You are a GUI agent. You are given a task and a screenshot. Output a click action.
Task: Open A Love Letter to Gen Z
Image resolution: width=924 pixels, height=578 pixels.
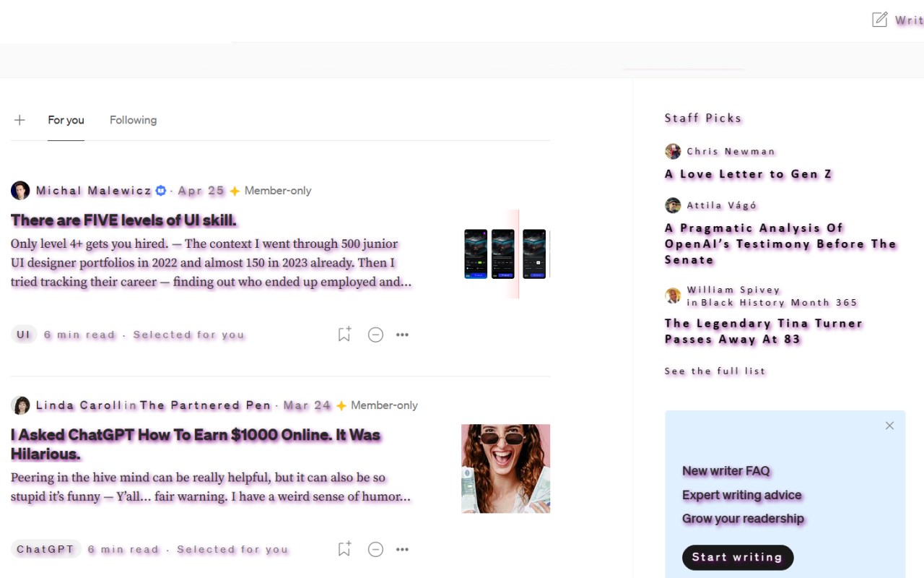[x=748, y=174]
